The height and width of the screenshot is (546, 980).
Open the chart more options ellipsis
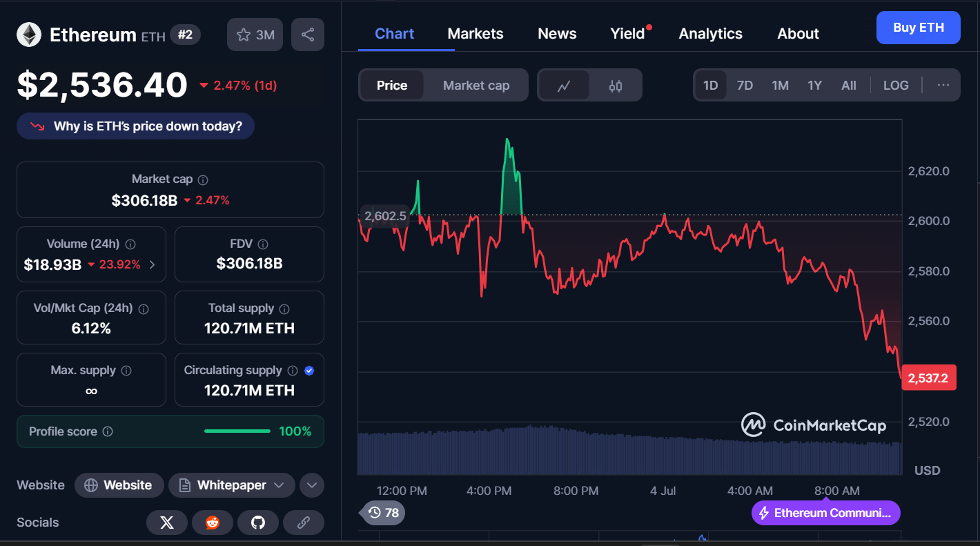[943, 86]
